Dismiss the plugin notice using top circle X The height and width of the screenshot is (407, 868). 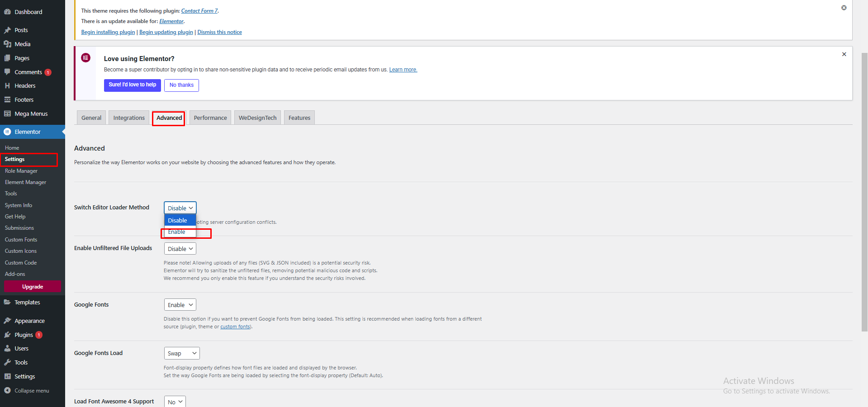tap(844, 8)
